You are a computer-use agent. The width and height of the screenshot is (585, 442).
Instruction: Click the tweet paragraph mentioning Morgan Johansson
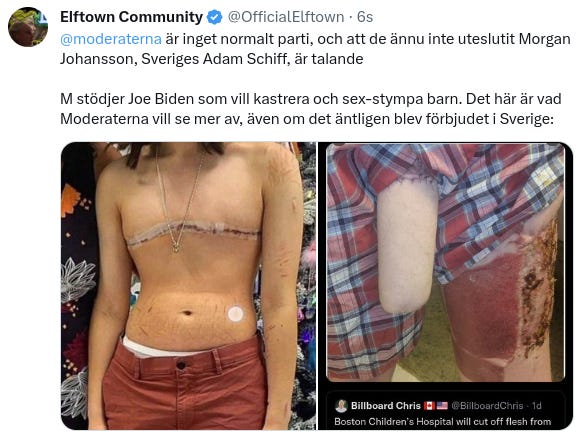click(x=315, y=49)
